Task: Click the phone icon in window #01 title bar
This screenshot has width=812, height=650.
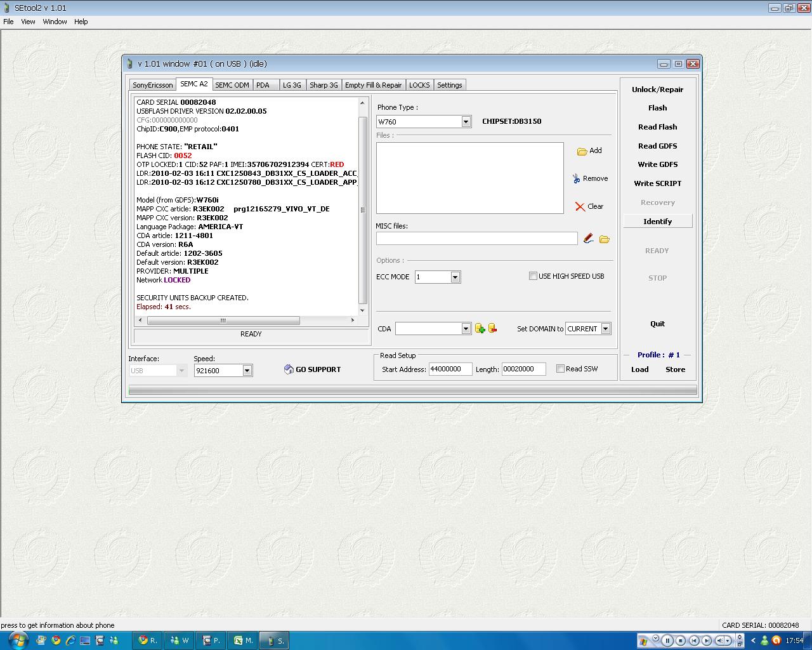Action: coord(130,63)
